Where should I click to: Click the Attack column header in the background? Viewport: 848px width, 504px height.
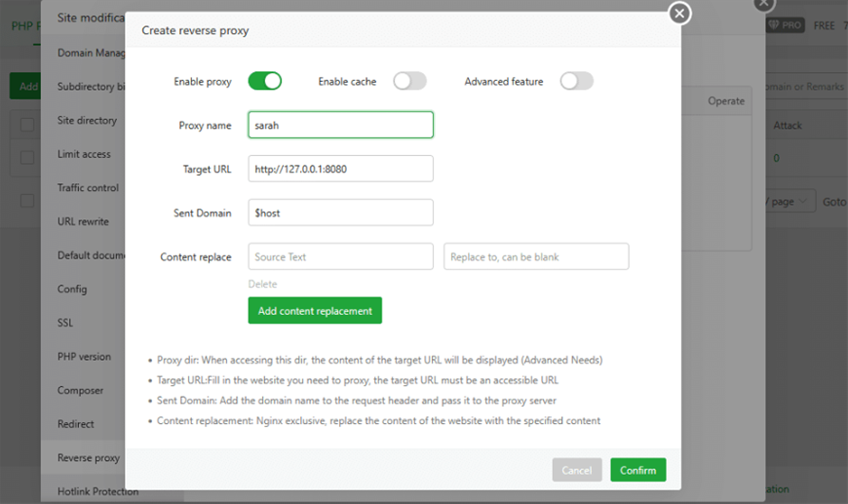[788, 126]
